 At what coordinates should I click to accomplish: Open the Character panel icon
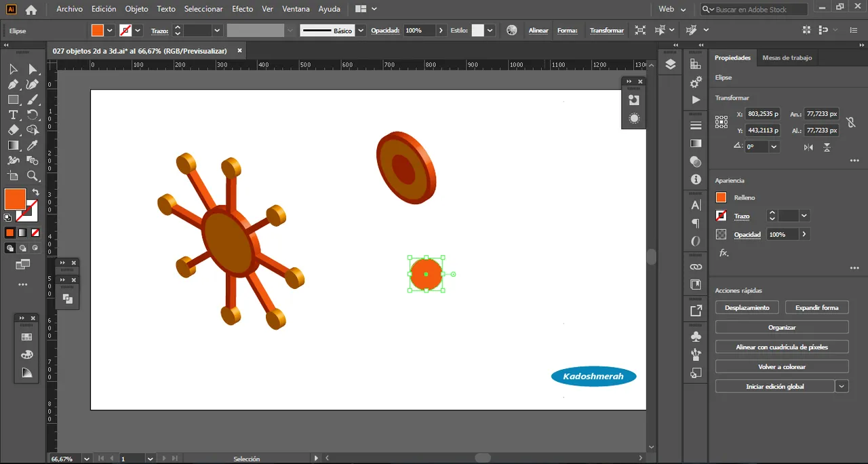tap(695, 205)
